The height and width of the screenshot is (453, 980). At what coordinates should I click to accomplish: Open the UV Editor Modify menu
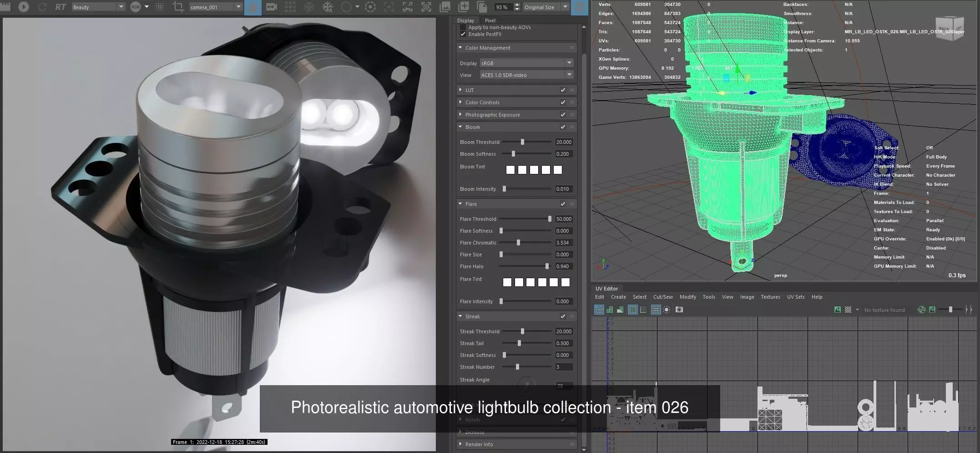tap(687, 297)
